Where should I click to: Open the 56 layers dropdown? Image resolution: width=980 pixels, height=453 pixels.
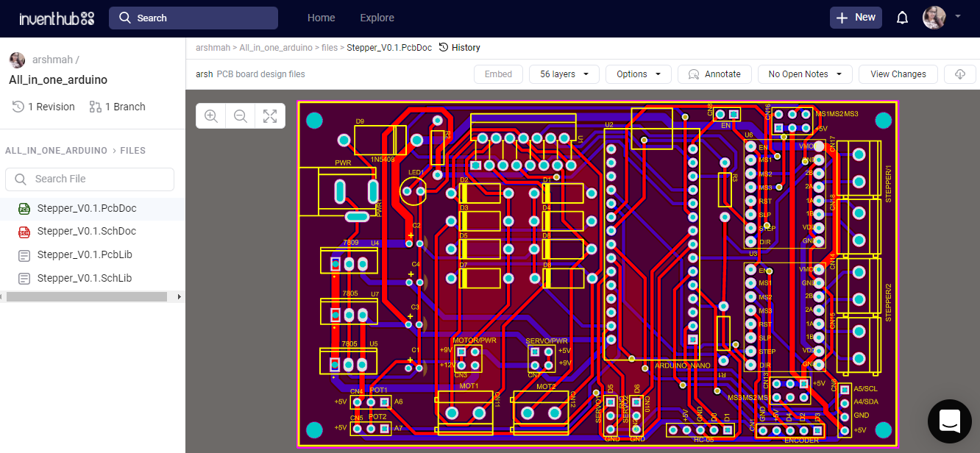[x=564, y=74]
